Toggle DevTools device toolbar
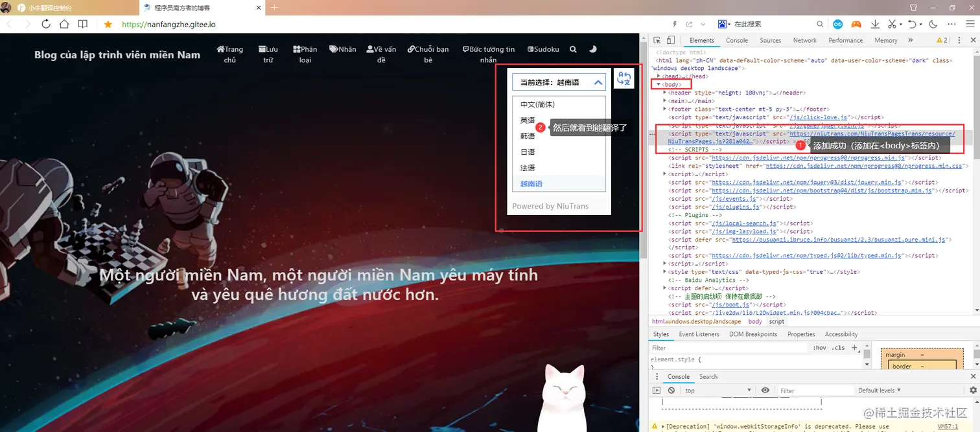 pos(671,40)
